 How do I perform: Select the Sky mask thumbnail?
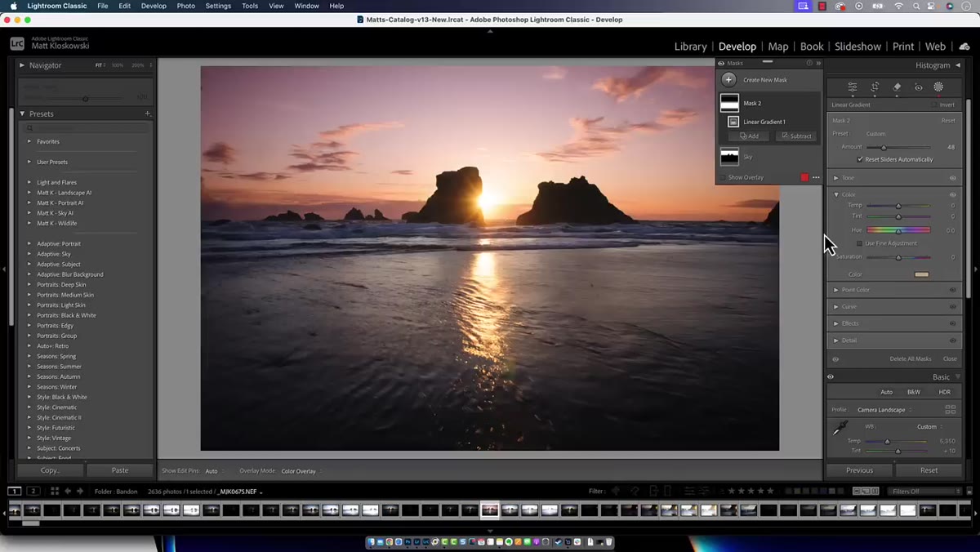pyautogui.click(x=729, y=157)
